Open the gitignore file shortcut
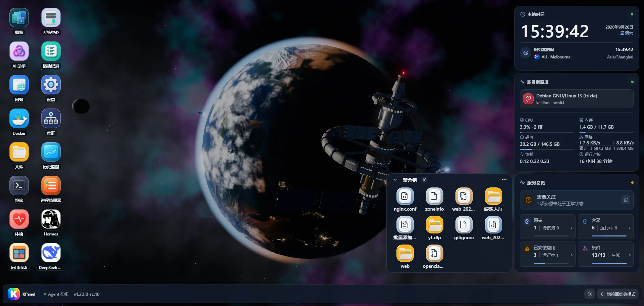This screenshot has width=644, height=306. click(x=464, y=225)
